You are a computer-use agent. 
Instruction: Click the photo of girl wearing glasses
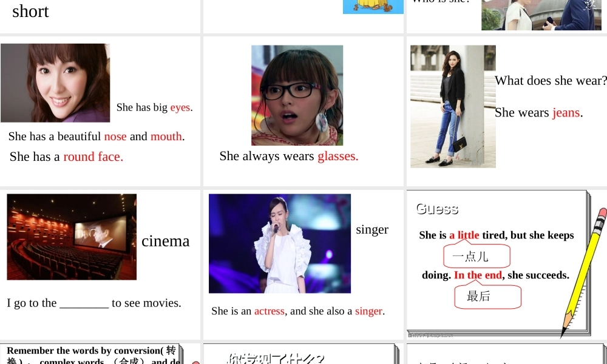297,95
